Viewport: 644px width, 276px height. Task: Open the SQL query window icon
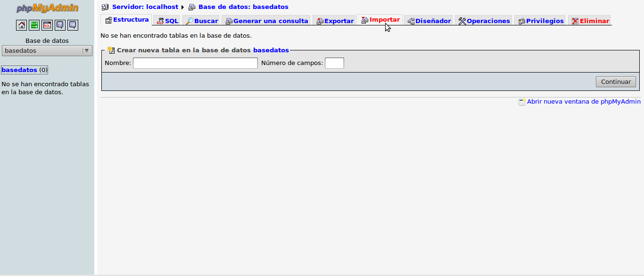coord(47,25)
